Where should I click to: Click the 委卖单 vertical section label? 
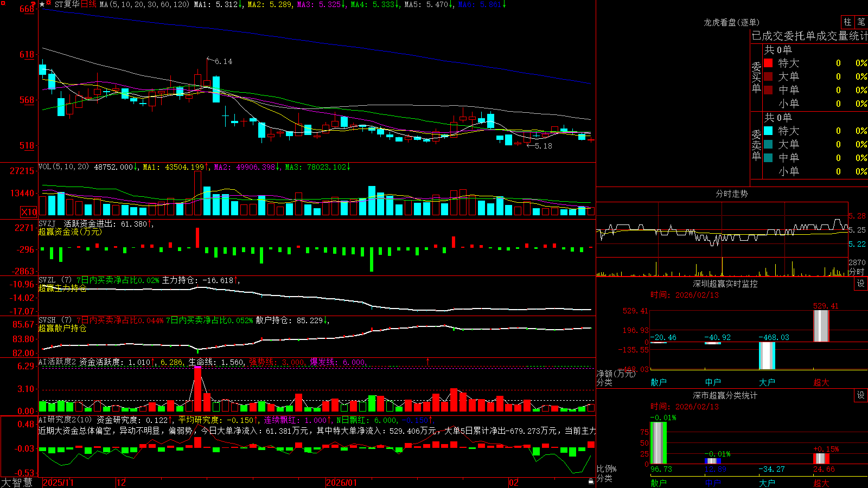(756, 145)
